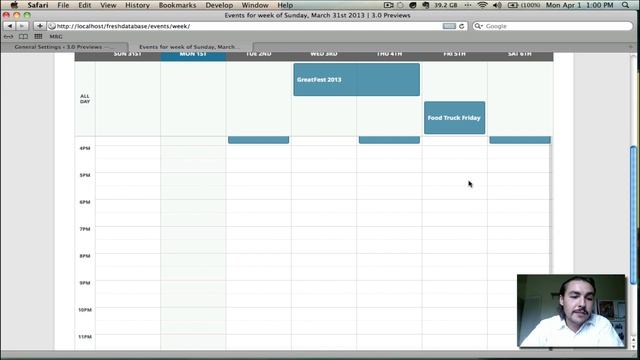Click the MON 1ST column header
The height and width of the screenshot is (360, 640).
193,55
